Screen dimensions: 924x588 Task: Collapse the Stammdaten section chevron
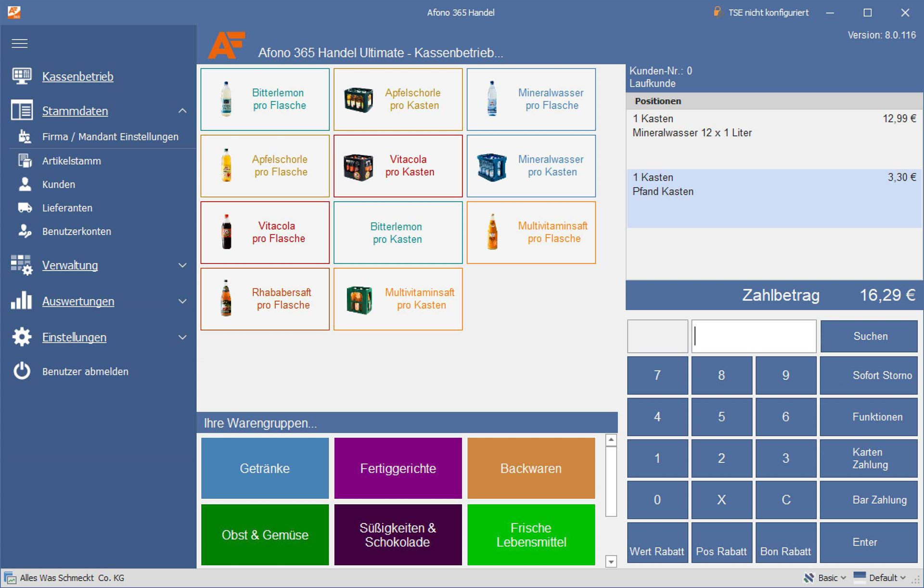coord(182,111)
